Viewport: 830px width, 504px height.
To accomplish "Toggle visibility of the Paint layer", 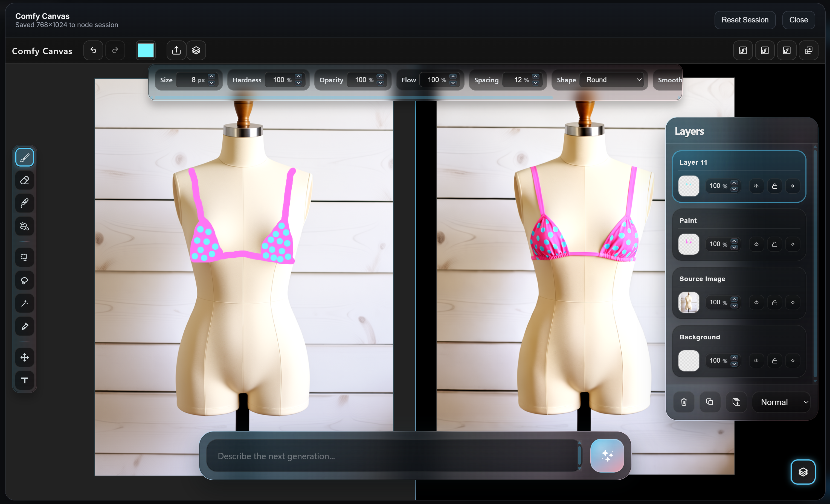I will click(x=756, y=244).
